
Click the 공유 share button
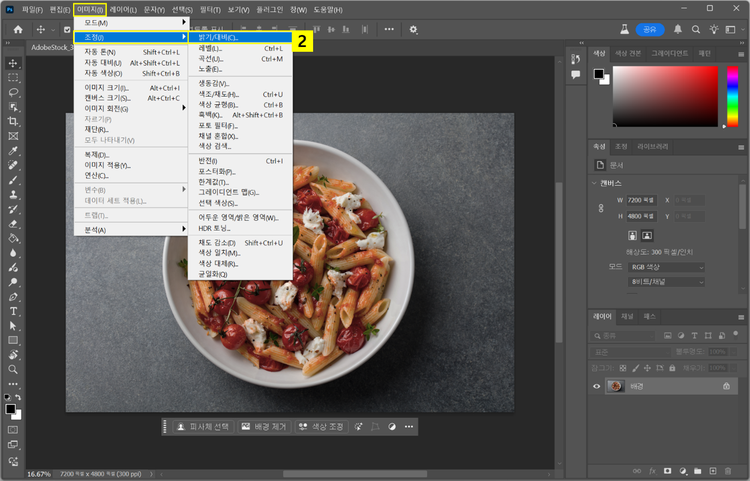650,30
